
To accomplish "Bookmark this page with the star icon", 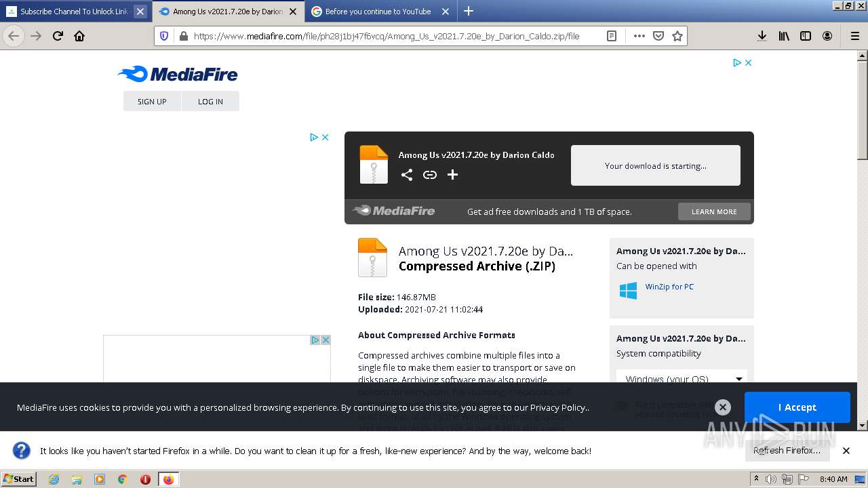I will (677, 36).
